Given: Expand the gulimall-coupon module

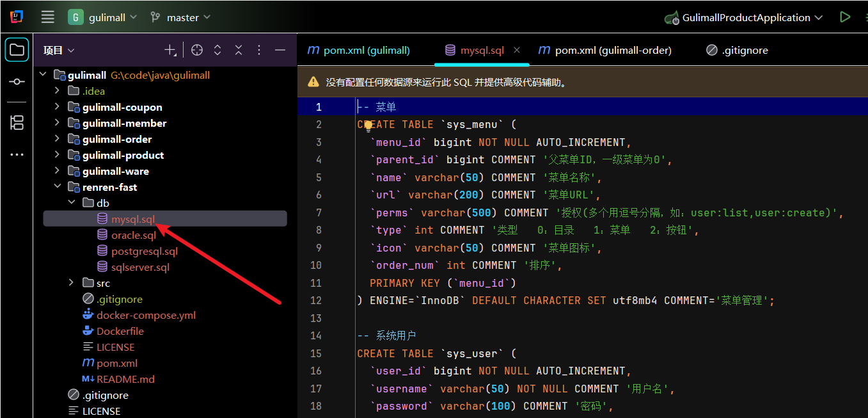Looking at the screenshot, I should 57,107.
